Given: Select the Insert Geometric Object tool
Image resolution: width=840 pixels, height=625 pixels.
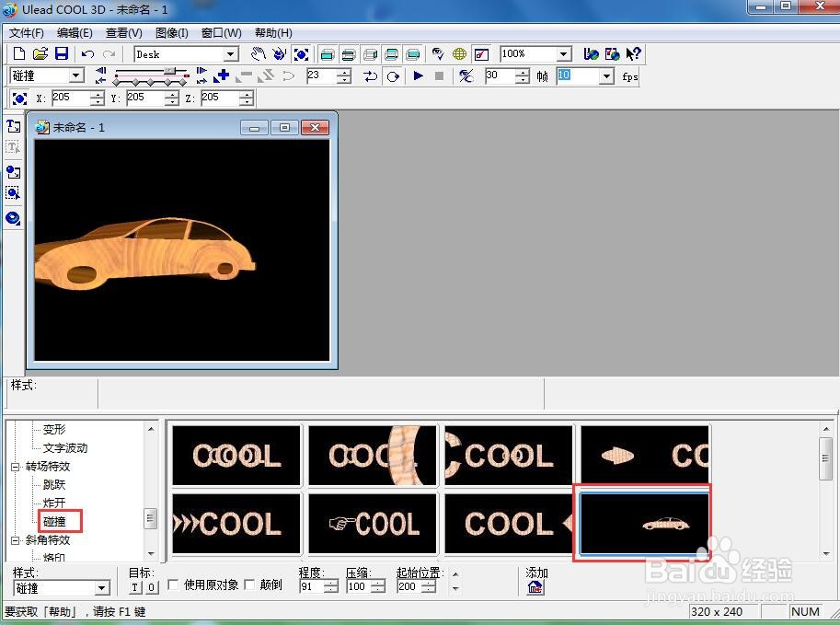Looking at the screenshot, I should [x=14, y=218].
